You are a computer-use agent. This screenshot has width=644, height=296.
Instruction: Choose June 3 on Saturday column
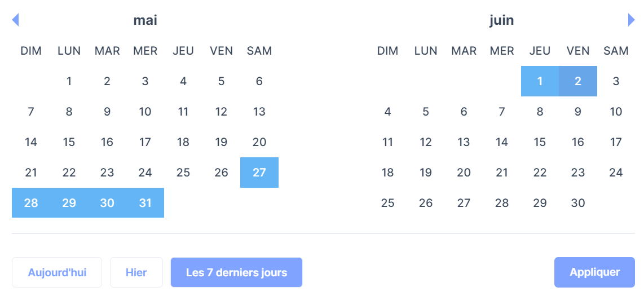pyautogui.click(x=616, y=81)
